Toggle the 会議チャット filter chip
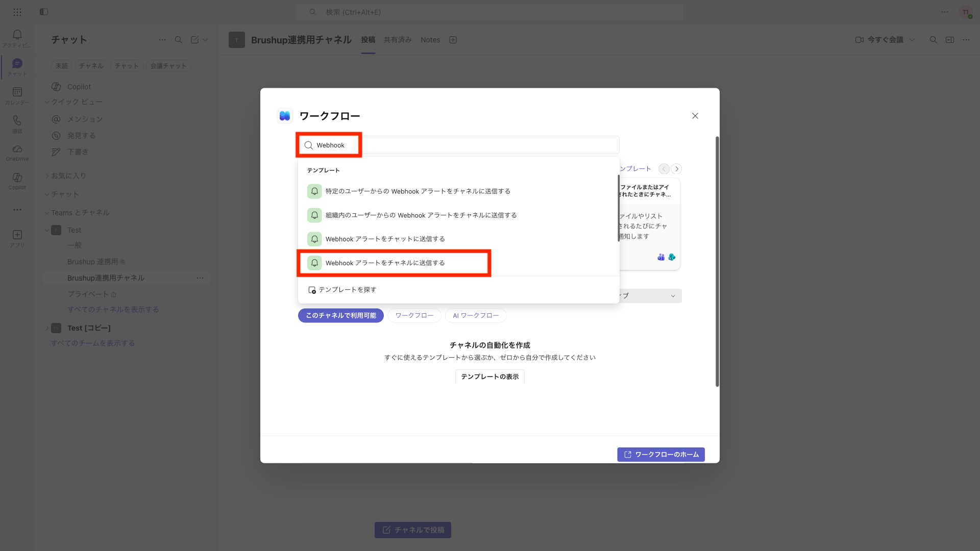Viewport: 980px width, 551px height. point(168,66)
